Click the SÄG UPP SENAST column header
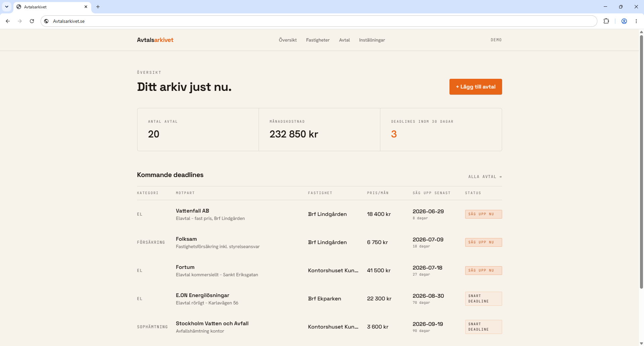644x346 pixels. point(431,193)
